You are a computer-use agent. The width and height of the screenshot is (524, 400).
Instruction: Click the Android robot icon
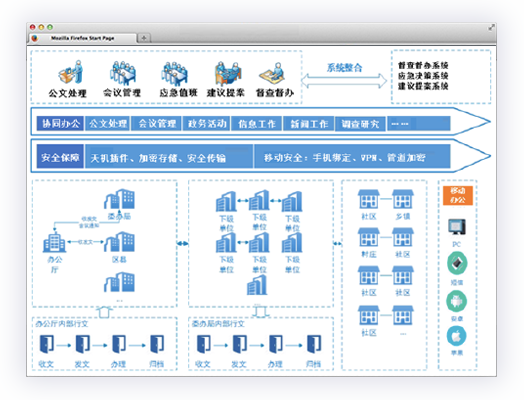[456, 301]
